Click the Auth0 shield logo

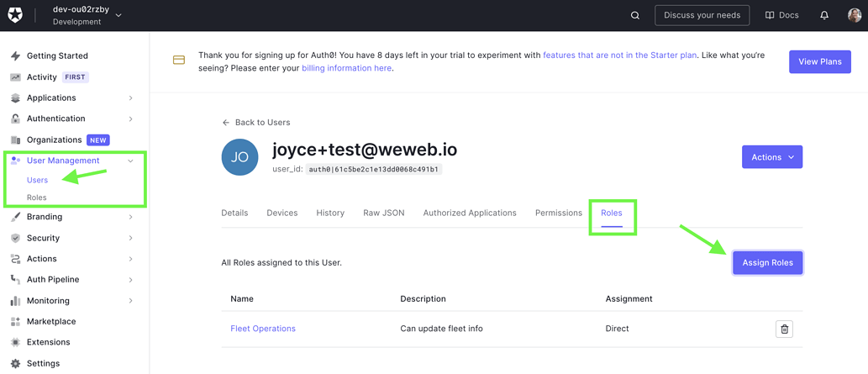pos(15,15)
